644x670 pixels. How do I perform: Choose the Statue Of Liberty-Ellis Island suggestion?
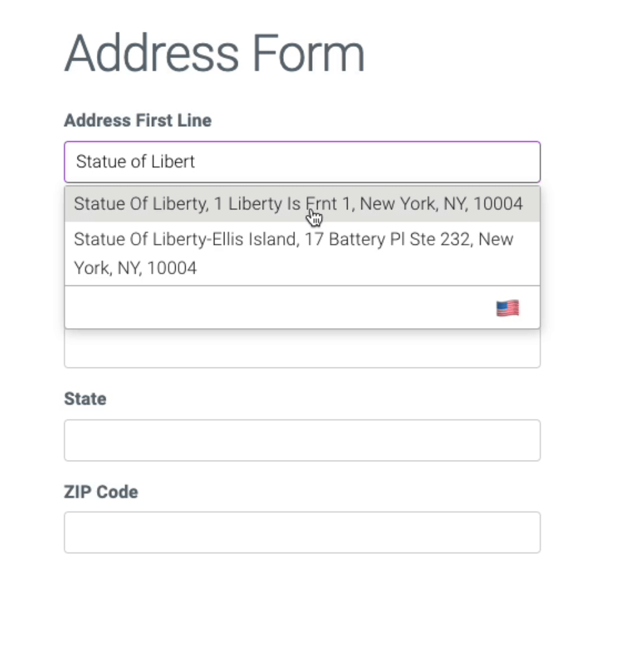[x=293, y=253]
